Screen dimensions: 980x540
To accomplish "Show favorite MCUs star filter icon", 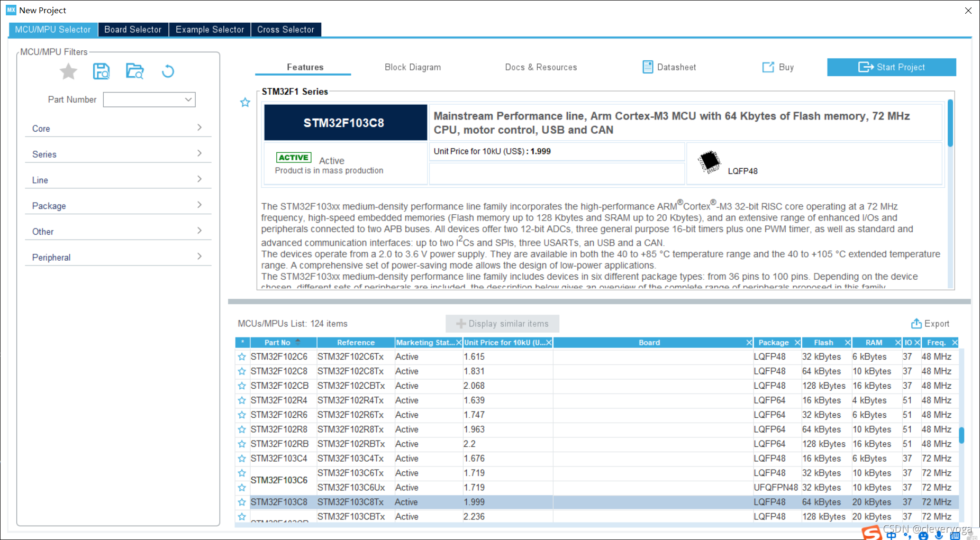I will [x=68, y=71].
